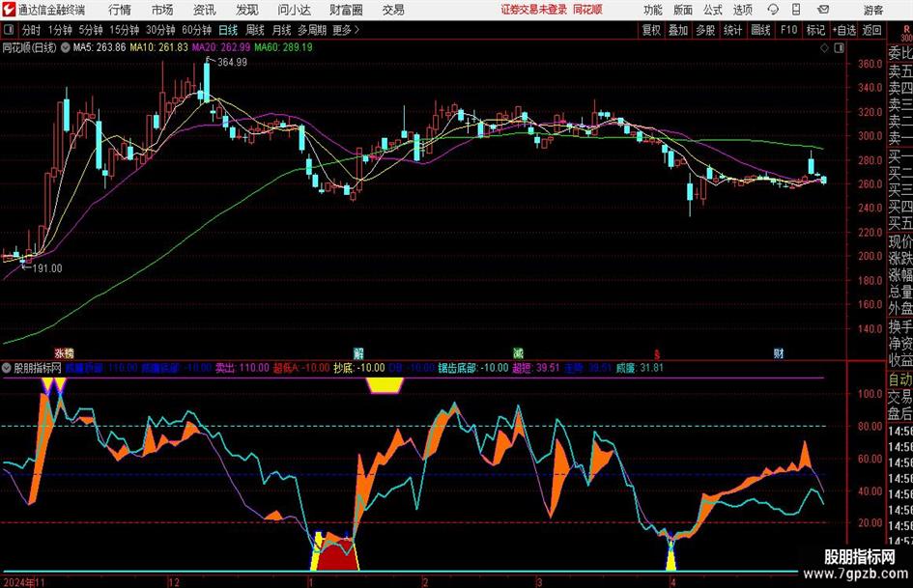Open the 市场 menu

[162, 10]
